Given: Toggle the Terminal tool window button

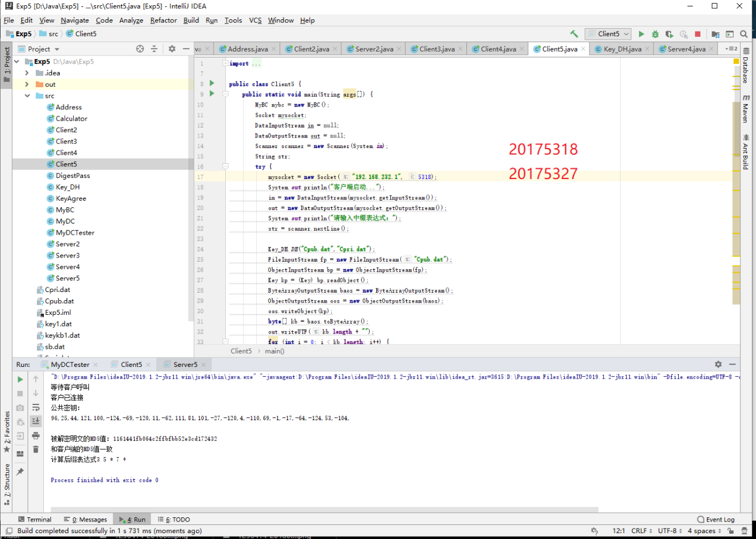Looking at the screenshot, I should (35, 519).
